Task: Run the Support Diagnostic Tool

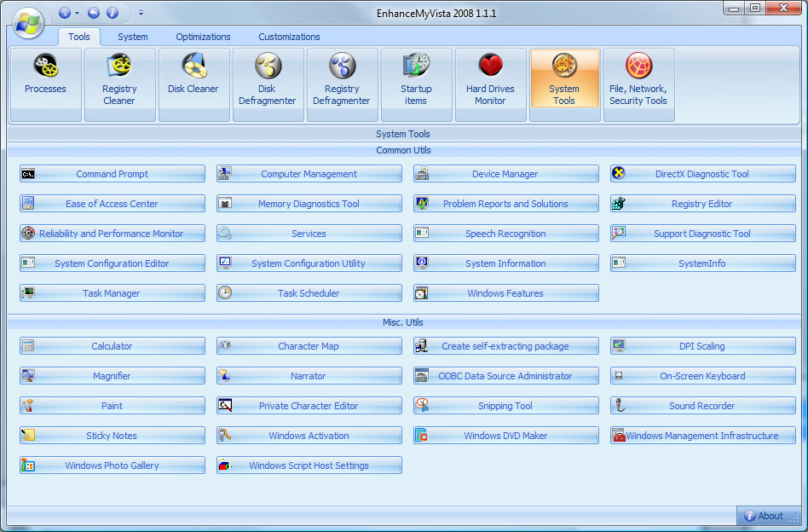Action: 703,234
